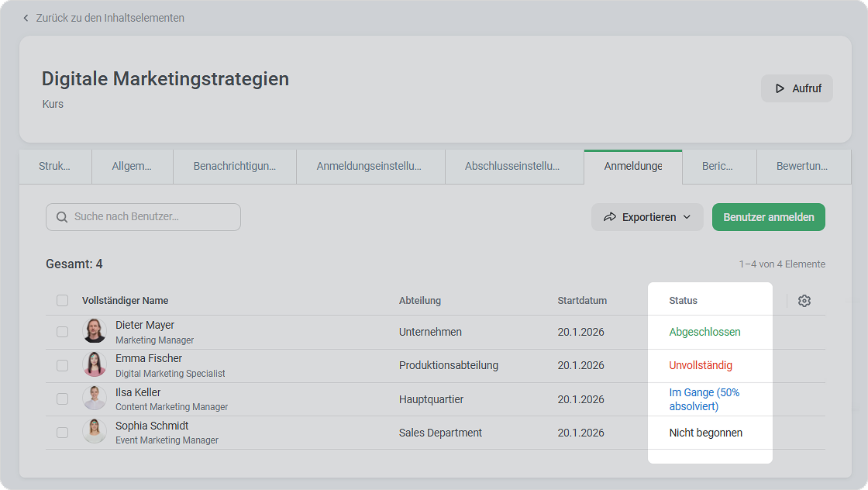This screenshot has width=868, height=490.
Task: Select the Anmeldunge tab
Action: pos(632,167)
